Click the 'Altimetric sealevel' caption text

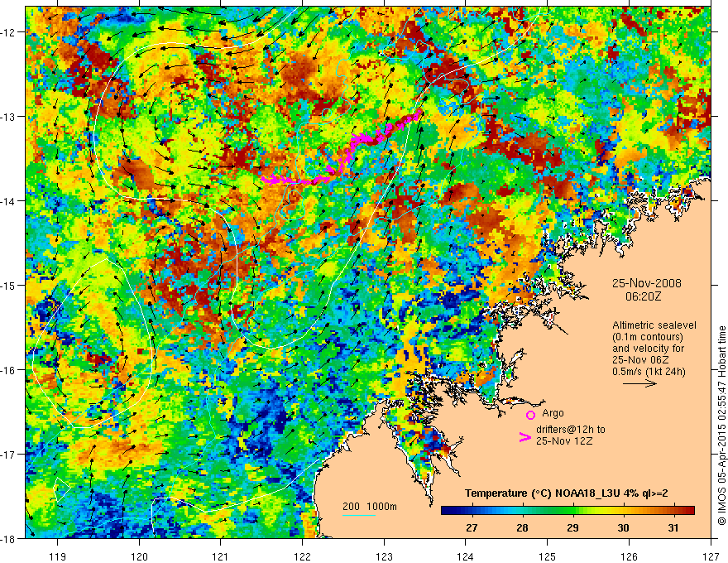[x=654, y=325]
